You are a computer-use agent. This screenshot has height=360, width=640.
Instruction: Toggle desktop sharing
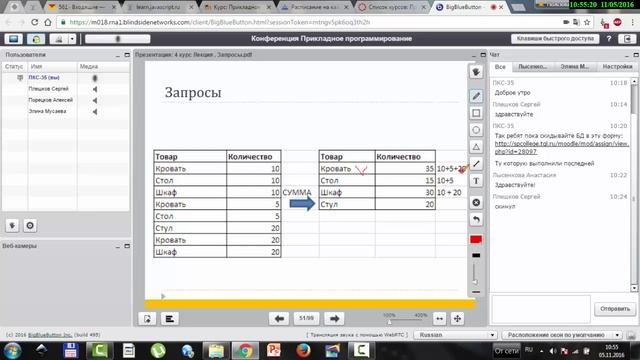point(13,39)
